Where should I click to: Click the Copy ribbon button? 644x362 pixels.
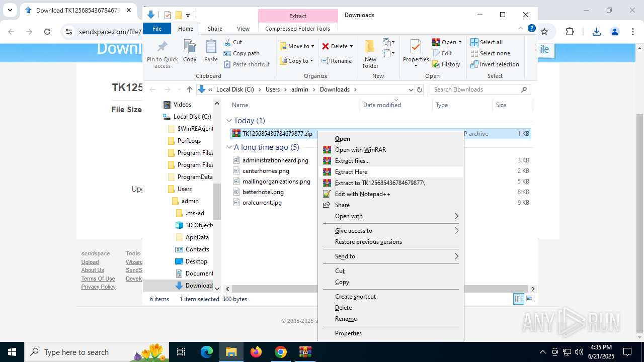click(190, 51)
